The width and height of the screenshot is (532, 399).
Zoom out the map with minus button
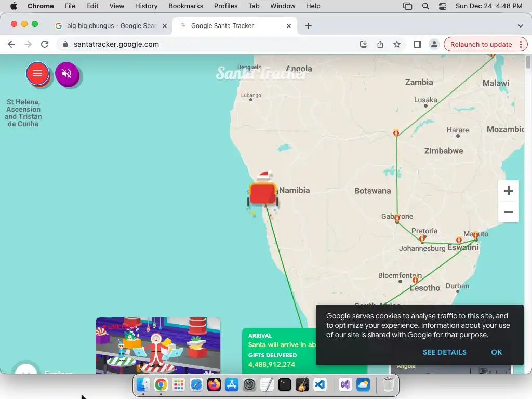(508, 212)
